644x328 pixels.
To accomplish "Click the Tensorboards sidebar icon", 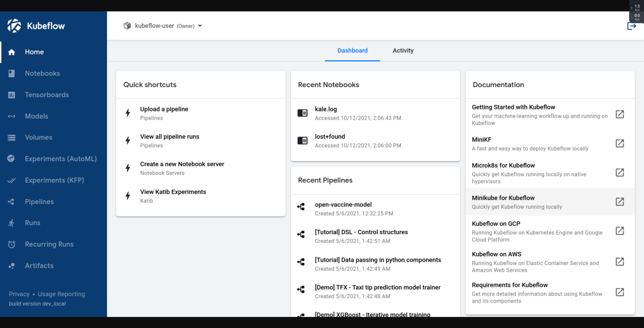I will (x=12, y=95).
